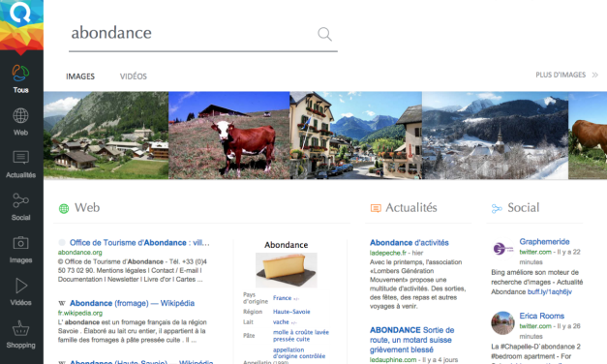Open Erica Rooms profile avatar
Viewport: 607px width, 364px height.
point(502,322)
